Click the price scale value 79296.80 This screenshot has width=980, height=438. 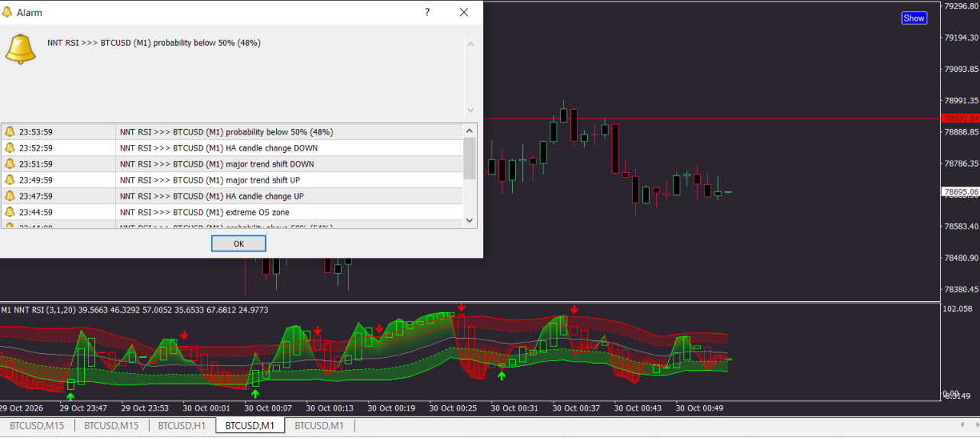tap(962, 6)
